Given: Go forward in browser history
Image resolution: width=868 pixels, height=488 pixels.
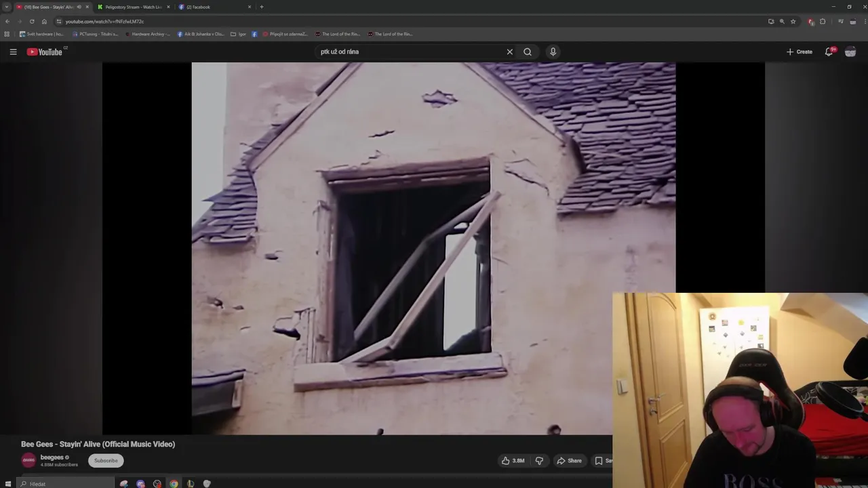Looking at the screenshot, I should (x=20, y=21).
